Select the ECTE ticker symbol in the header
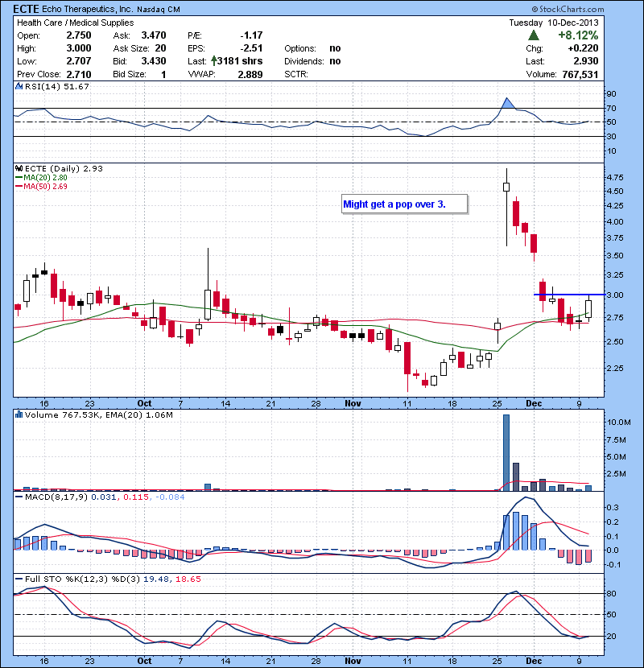Viewport: 644px width, 668px height. 26,9
